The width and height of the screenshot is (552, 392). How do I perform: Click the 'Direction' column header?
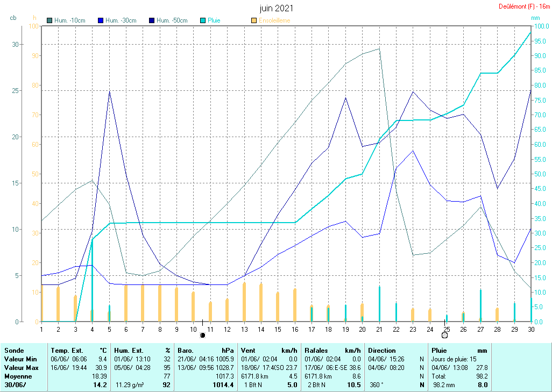tap(383, 351)
